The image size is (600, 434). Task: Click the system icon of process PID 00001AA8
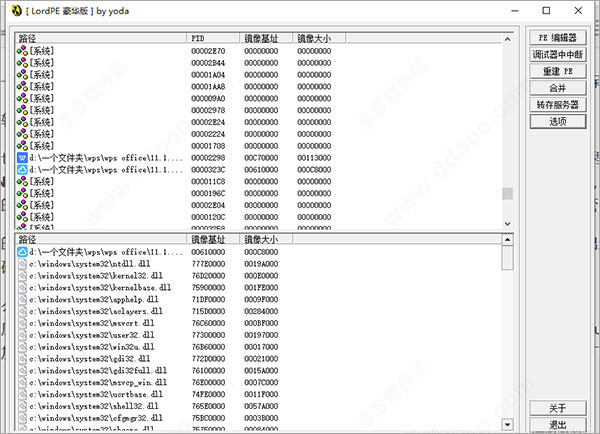(x=22, y=86)
